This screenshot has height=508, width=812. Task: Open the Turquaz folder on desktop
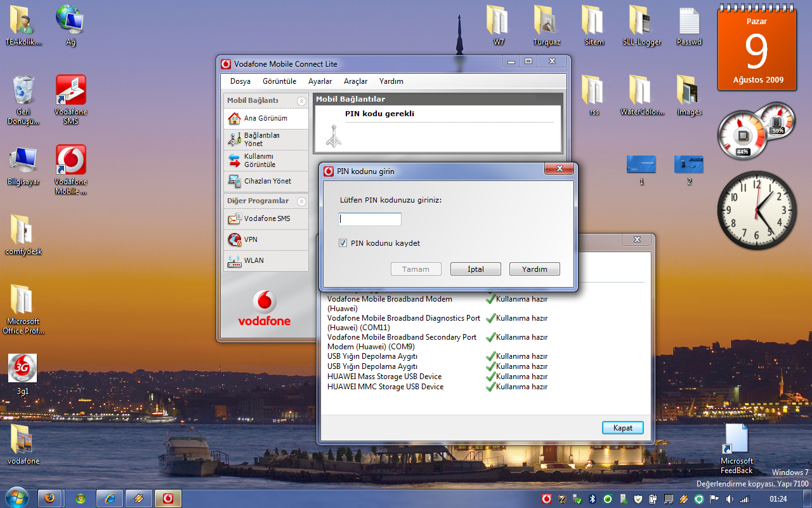(x=546, y=25)
